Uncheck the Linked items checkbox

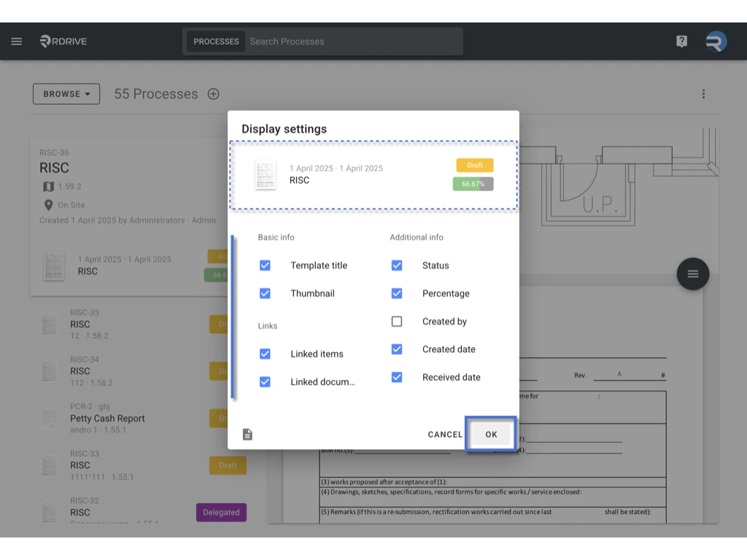265,354
